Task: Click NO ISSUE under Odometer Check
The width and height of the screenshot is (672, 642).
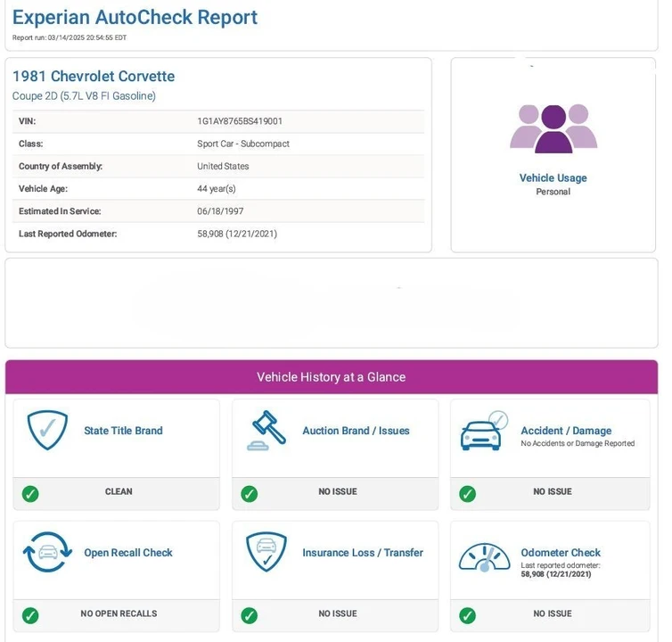Action: [x=553, y=613]
